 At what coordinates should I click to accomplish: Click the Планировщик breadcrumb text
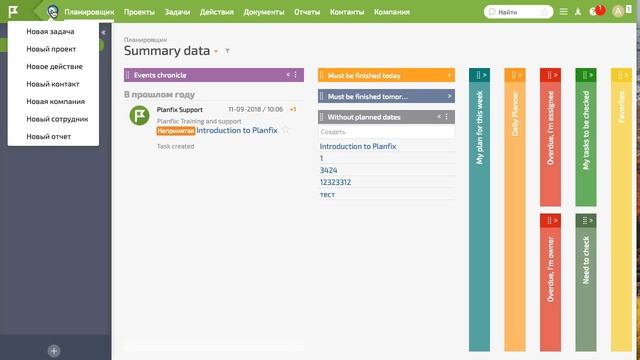[x=145, y=40]
